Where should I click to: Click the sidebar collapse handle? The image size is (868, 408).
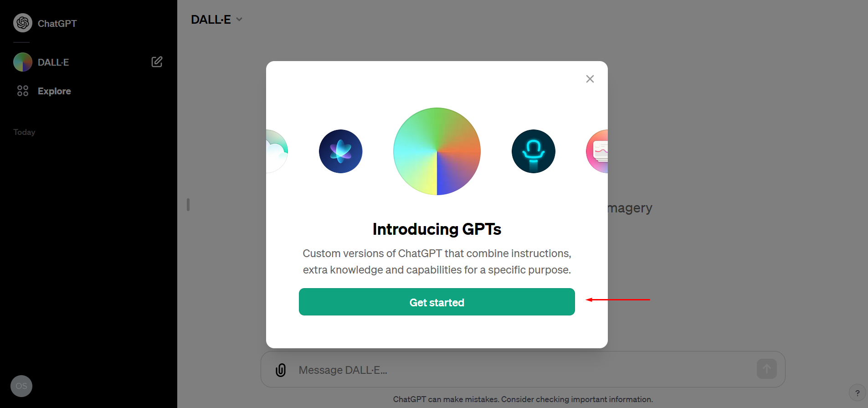pos(188,204)
